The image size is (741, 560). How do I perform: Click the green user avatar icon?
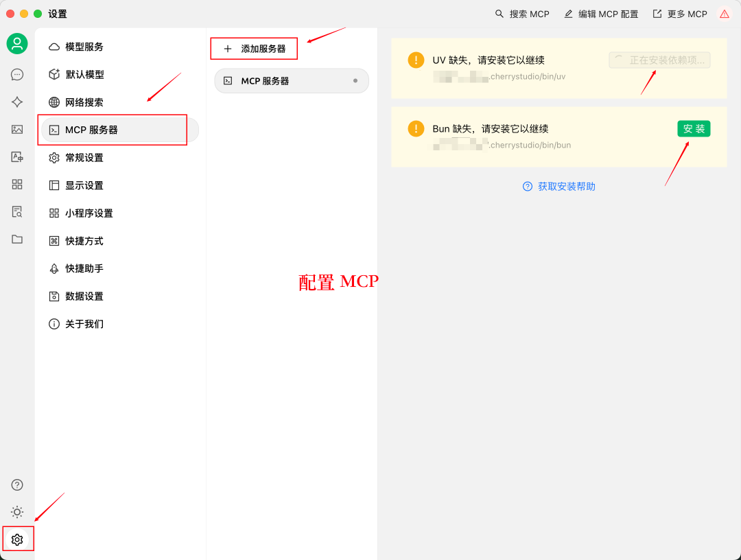coord(17,43)
